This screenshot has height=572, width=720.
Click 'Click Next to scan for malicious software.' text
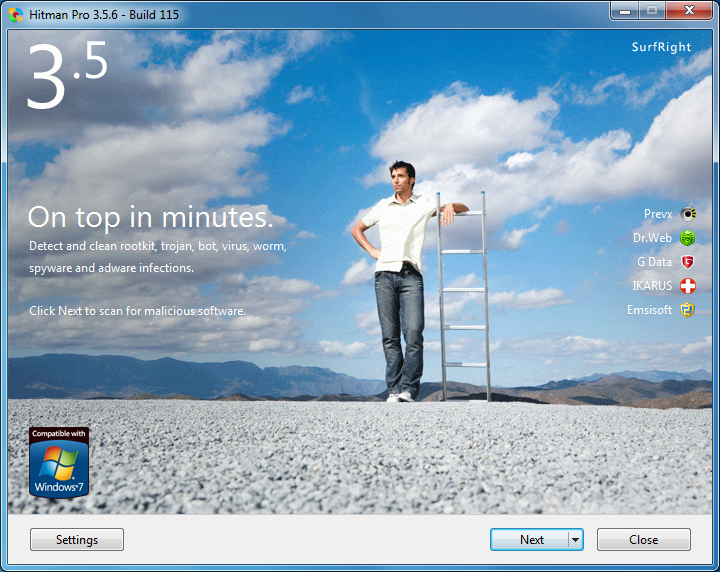point(137,311)
